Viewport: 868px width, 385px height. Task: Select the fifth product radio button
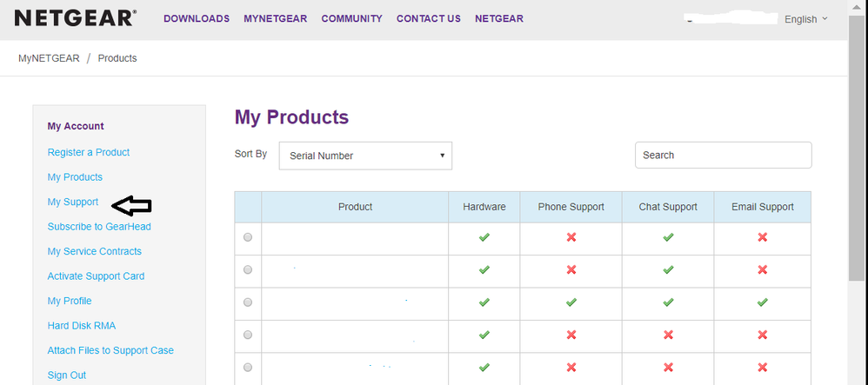pyautogui.click(x=248, y=367)
